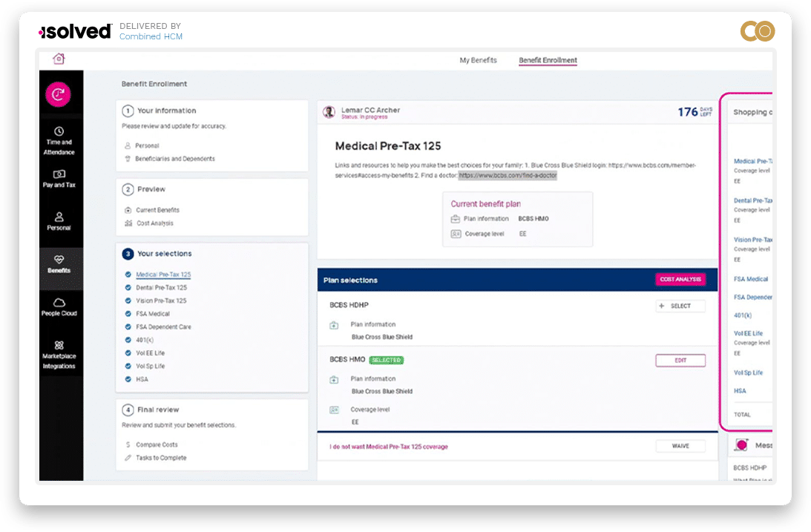Open Beneficiaries and Dependents
Image resolution: width=811 pixels, height=532 pixels.
point(175,159)
